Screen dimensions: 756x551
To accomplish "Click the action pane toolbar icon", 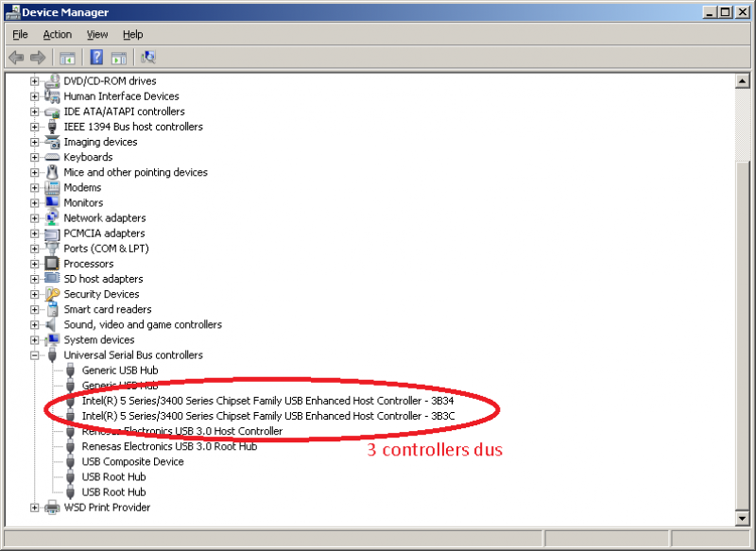I will coord(119,58).
